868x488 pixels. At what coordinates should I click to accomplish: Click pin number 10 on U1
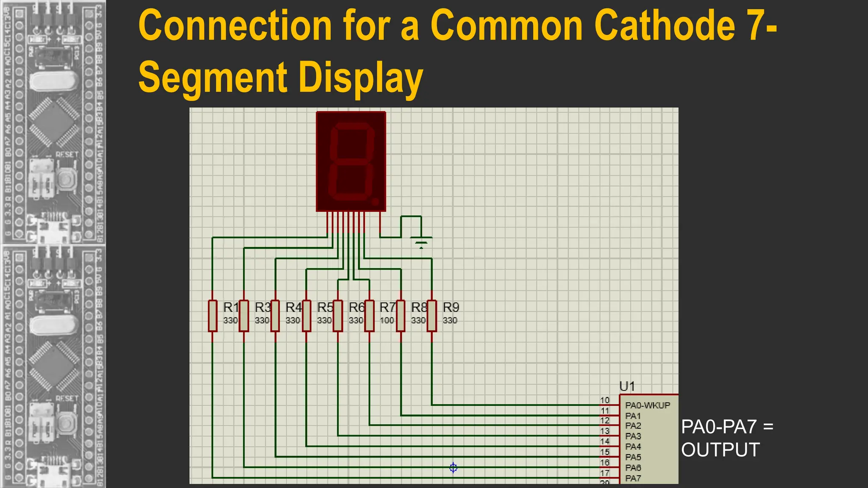pyautogui.click(x=605, y=400)
